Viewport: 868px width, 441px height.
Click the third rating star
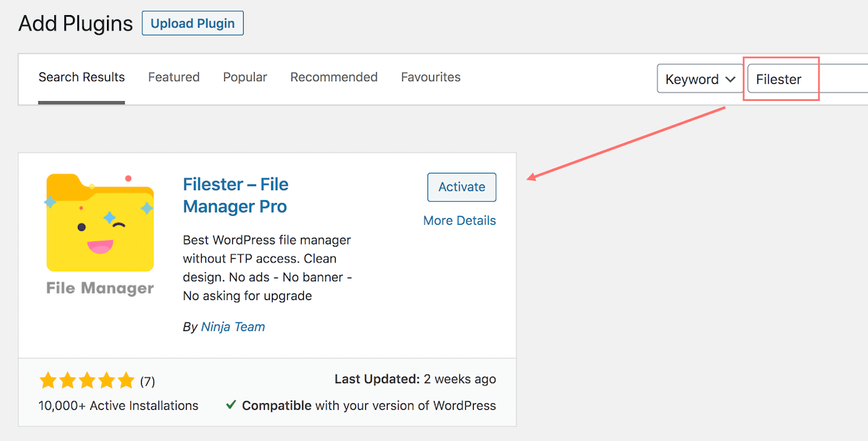[87, 380]
